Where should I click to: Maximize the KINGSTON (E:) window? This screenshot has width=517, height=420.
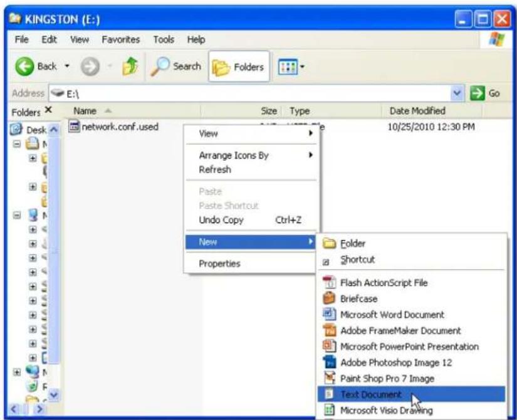pos(483,19)
